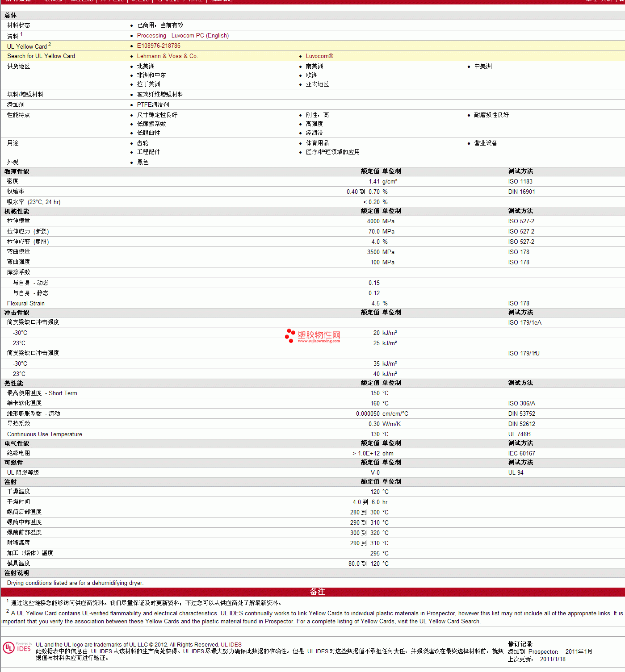
Task: Select the 齿轮 use entry
Action: [x=143, y=143]
